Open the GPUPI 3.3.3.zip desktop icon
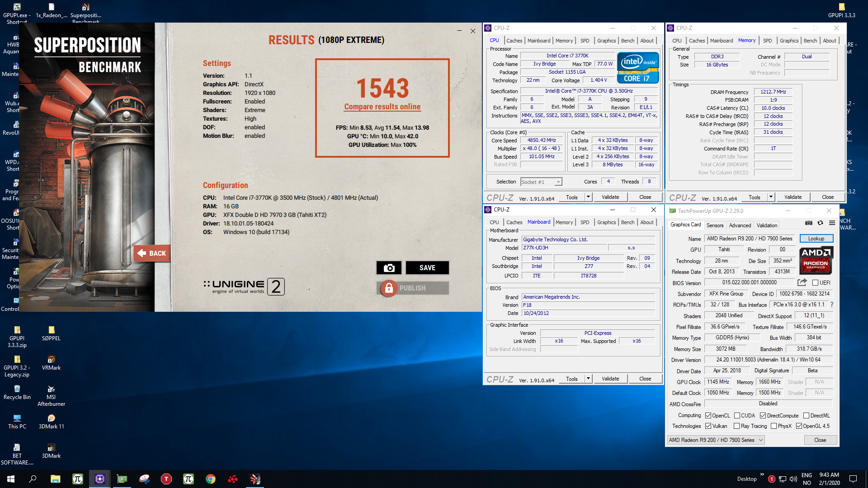The height and width of the screenshot is (488, 868). [17, 337]
